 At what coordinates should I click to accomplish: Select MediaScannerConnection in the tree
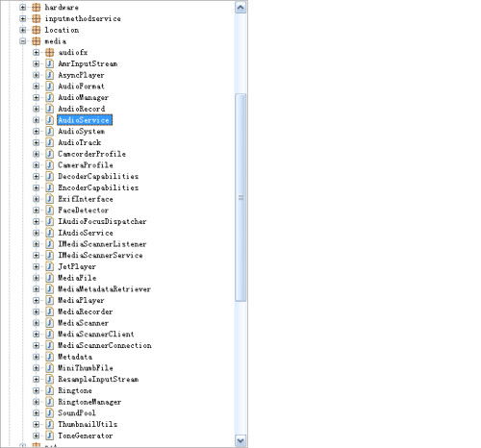[x=105, y=345]
